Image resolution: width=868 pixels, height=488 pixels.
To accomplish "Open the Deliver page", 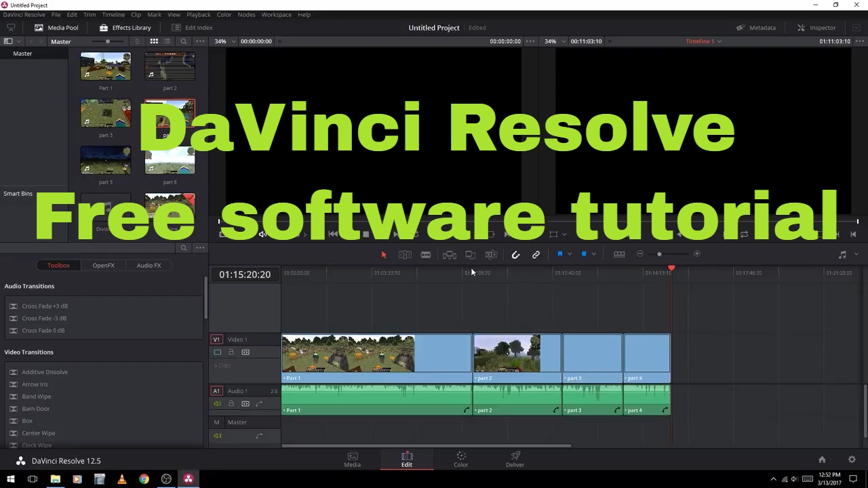I will pyautogui.click(x=515, y=460).
